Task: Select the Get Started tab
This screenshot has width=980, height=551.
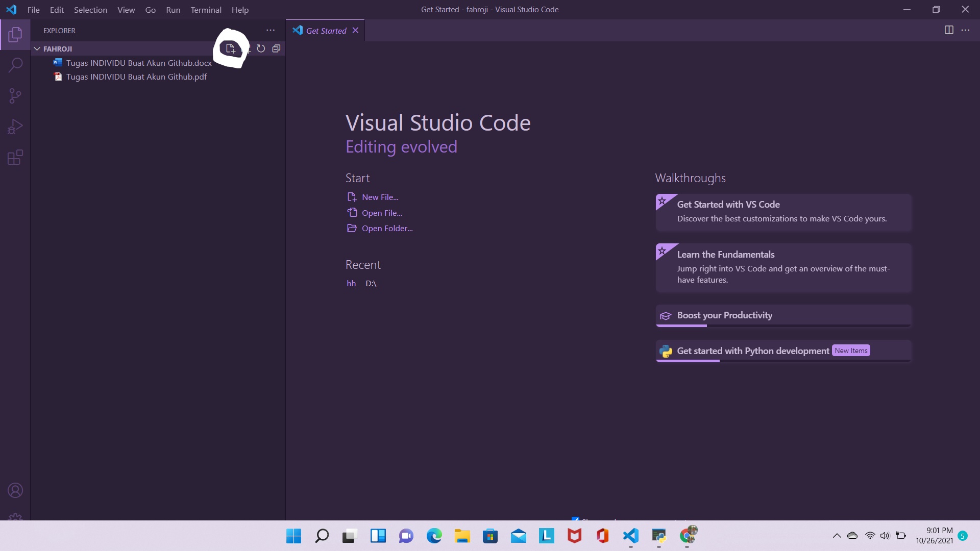Action: click(x=326, y=31)
